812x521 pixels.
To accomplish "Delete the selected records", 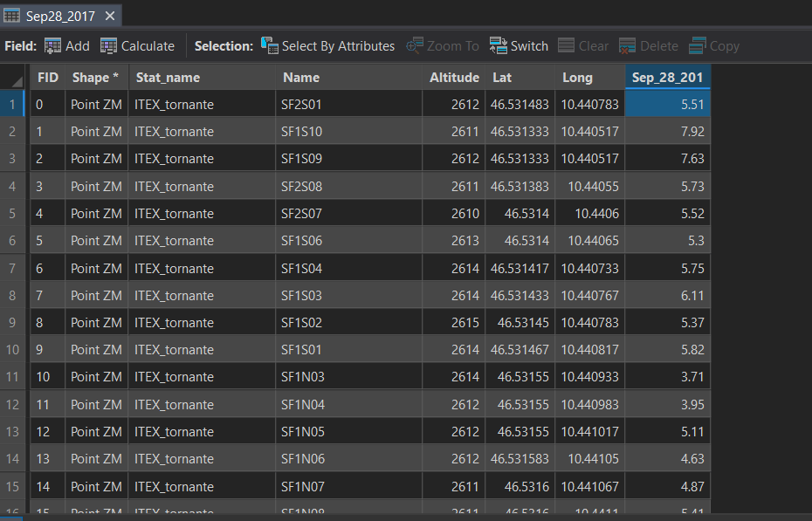I will click(x=648, y=45).
